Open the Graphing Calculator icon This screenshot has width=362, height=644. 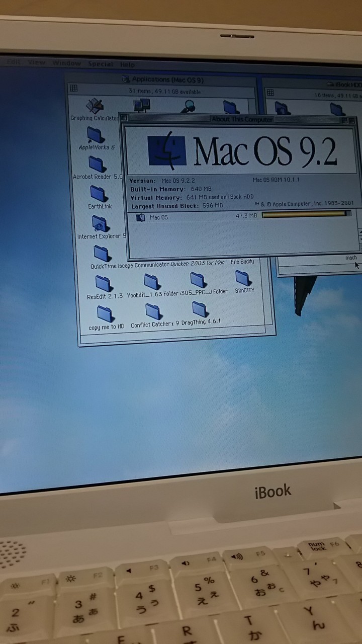click(x=95, y=106)
